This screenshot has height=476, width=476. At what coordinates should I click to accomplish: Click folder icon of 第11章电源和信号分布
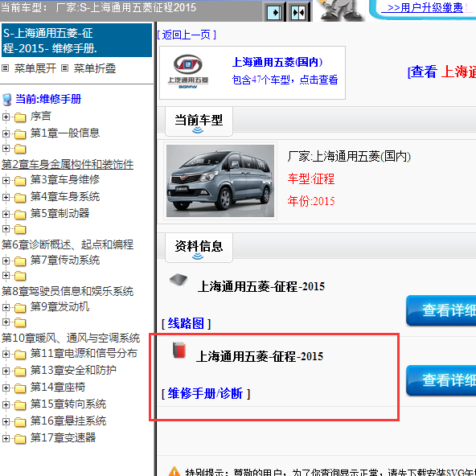tap(20, 355)
